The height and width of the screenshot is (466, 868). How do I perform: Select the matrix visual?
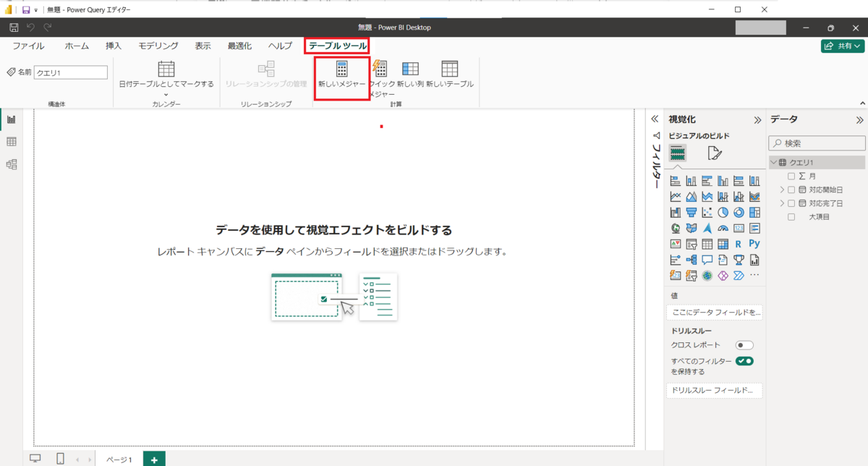coord(723,244)
